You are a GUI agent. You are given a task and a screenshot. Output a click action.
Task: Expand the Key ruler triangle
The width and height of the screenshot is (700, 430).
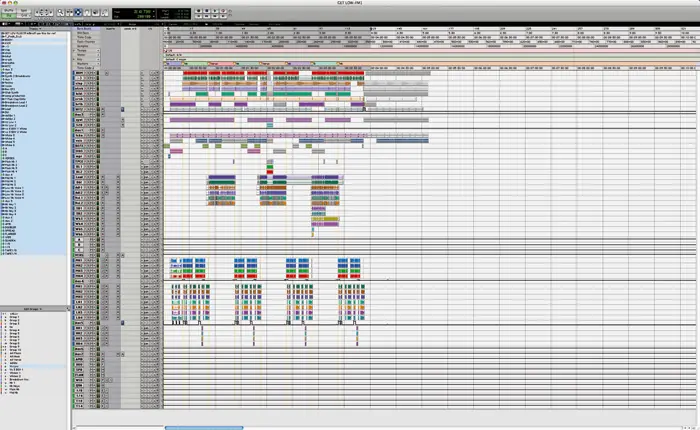coord(74,59)
